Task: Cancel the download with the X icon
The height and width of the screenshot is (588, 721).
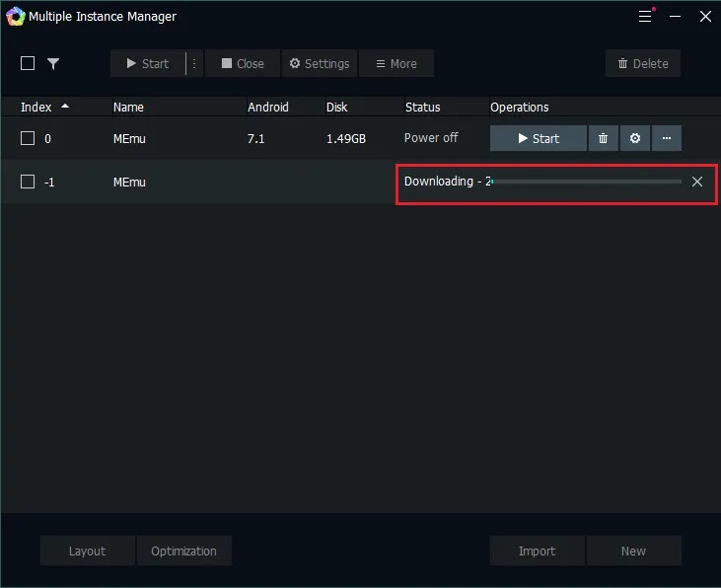Action: pyautogui.click(x=697, y=182)
